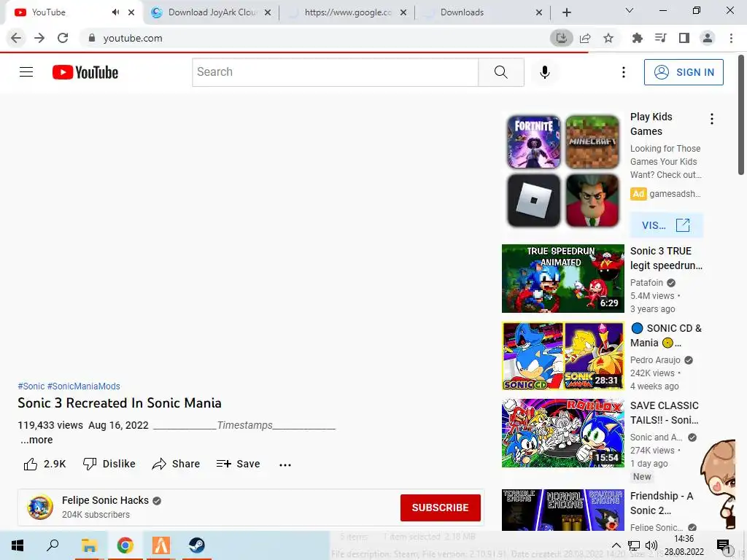Like the video with thumbs up

click(x=44, y=464)
